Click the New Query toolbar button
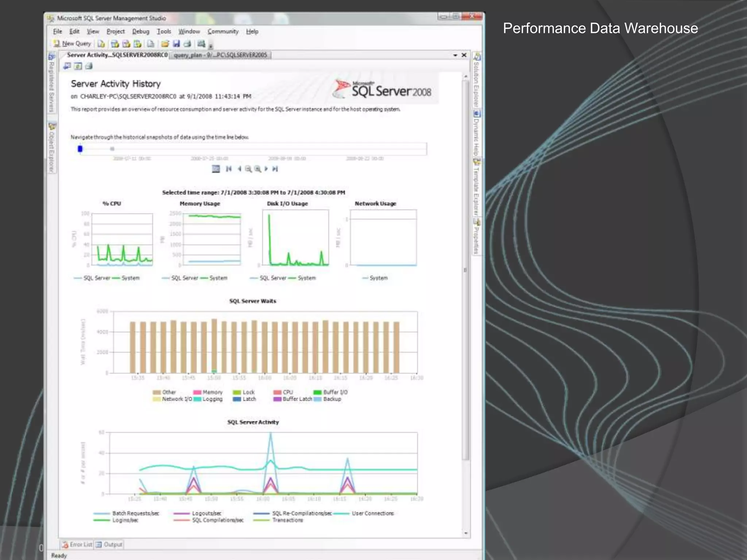747x560 pixels. pos(72,44)
